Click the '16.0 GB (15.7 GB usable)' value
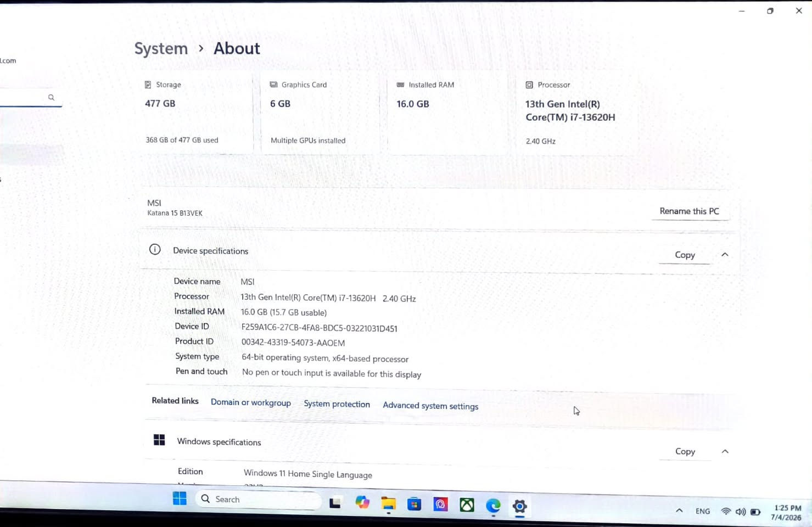The width and height of the screenshot is (812, 527). 283,312
